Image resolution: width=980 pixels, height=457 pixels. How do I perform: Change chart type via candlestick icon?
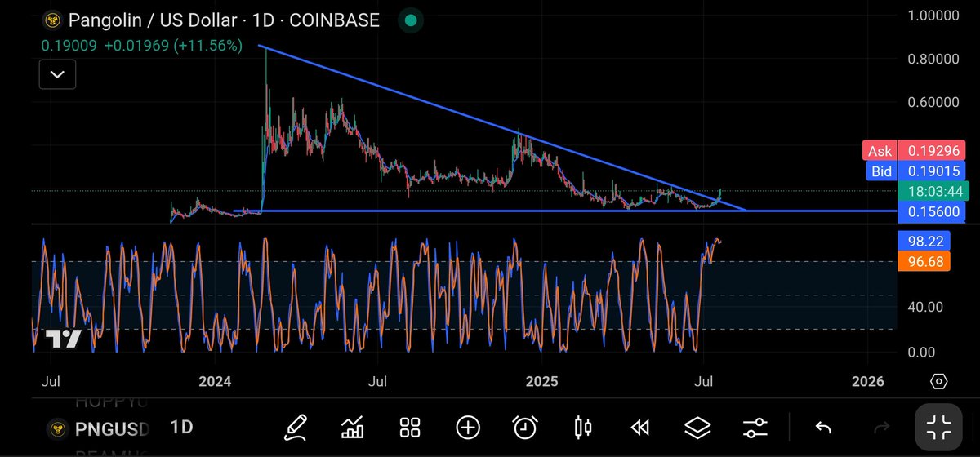(x=583, y=426)
